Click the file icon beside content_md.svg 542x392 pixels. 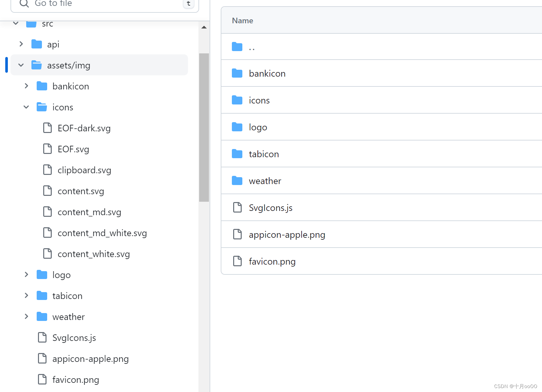47,212
